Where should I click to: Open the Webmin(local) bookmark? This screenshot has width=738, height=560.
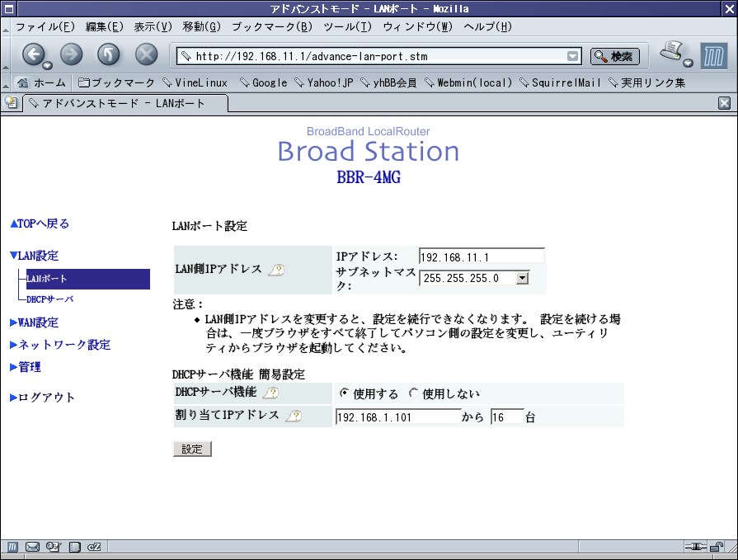pyautogui.click(x=468, y=82)
